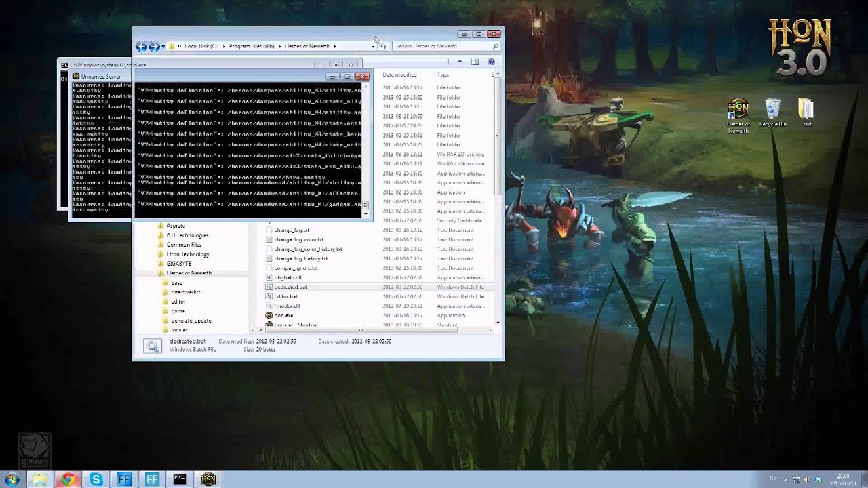
Task: Select the Editor.bat batch file
Action: click(285, 297)
